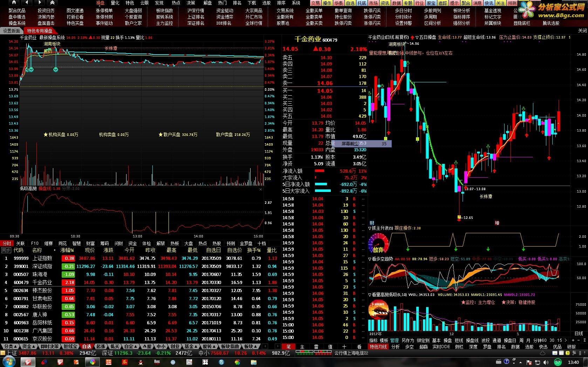Open the 量化 top menu

click(115, 3)
